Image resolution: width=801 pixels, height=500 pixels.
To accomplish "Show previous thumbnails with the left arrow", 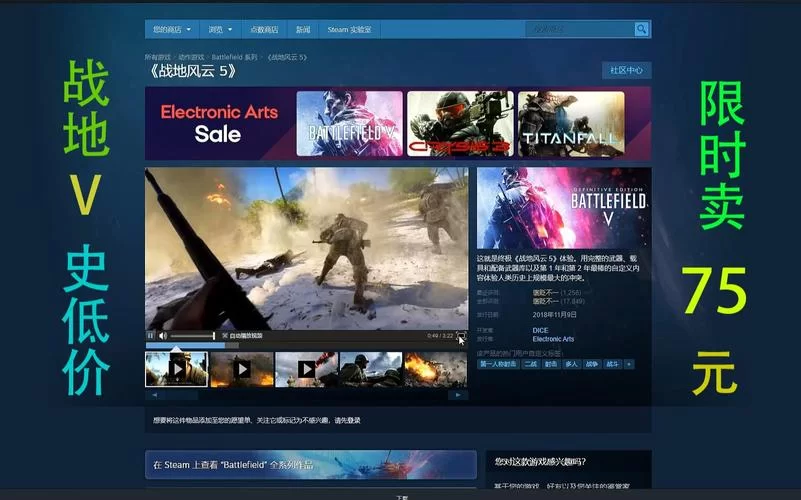I will coord(154,395).
